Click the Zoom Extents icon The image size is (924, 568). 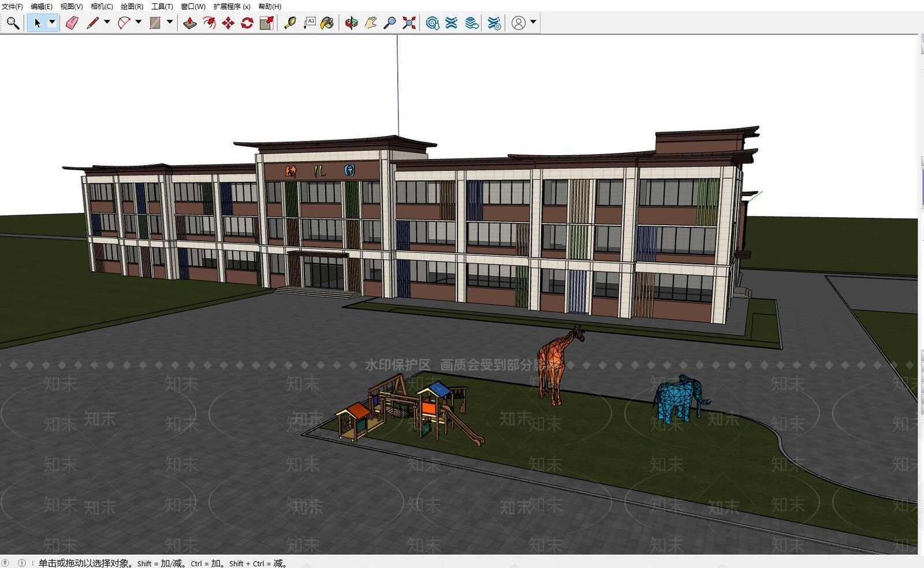(x=409, y=23)
